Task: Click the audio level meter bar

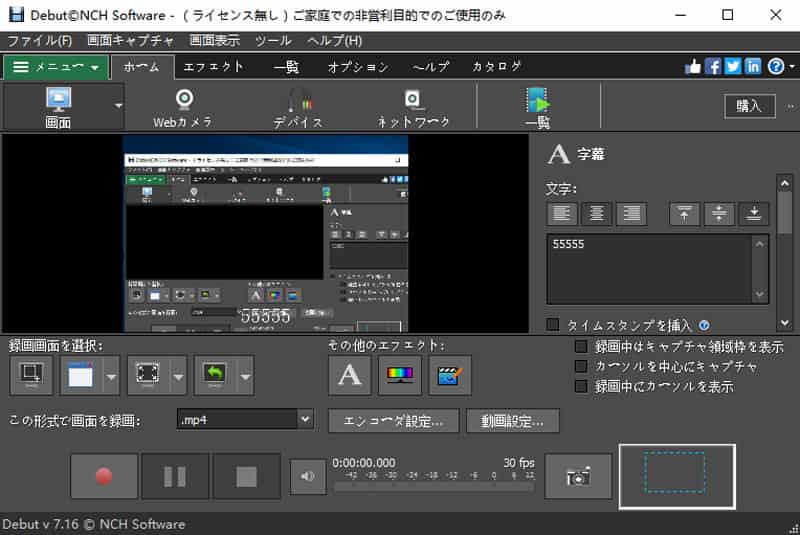Action: tap(434, 487)
